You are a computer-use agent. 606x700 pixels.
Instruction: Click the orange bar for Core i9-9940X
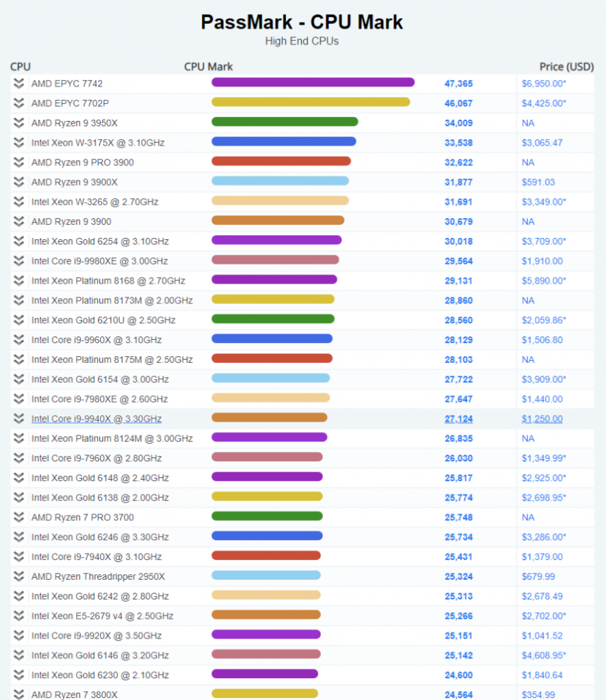click(x=269, y=418)
